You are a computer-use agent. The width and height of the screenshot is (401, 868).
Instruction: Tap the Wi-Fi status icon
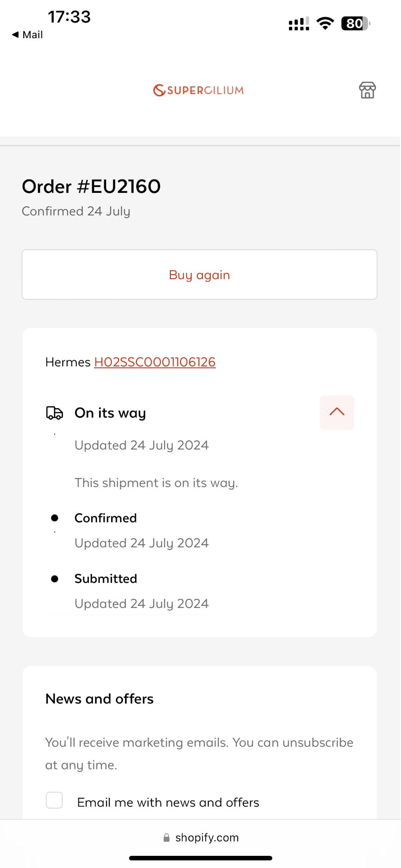[325, 24]
